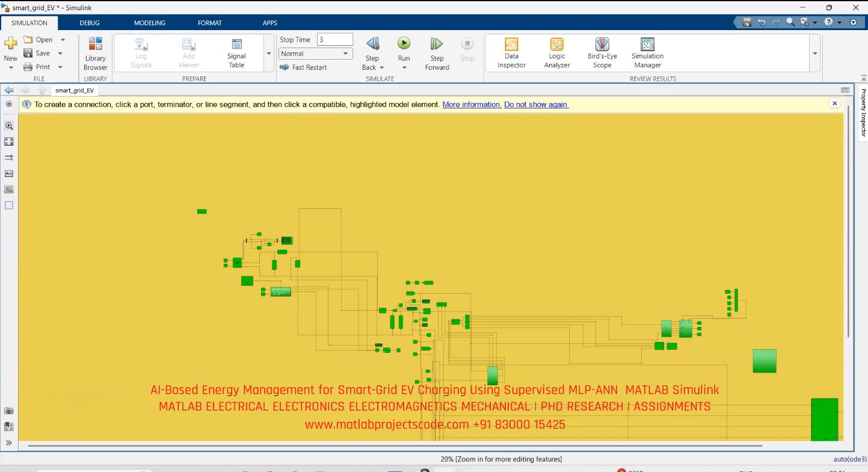Click the More information link
This screenshot has height=472, width=868.
tap(472, 104)
